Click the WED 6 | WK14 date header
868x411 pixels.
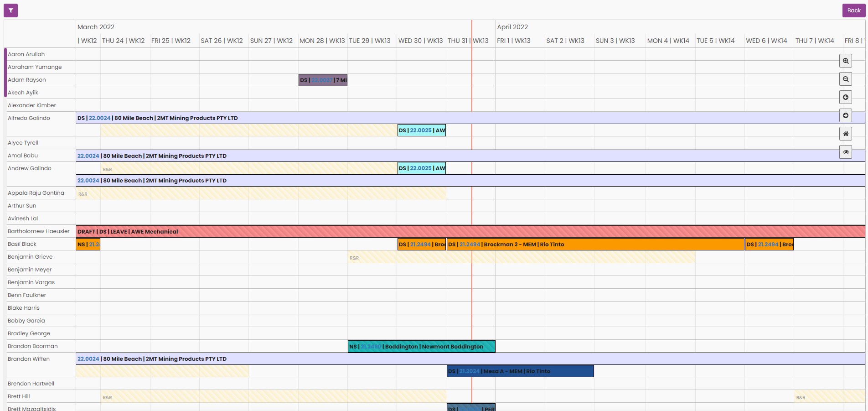pyautogui.click(x=766, y=41)
